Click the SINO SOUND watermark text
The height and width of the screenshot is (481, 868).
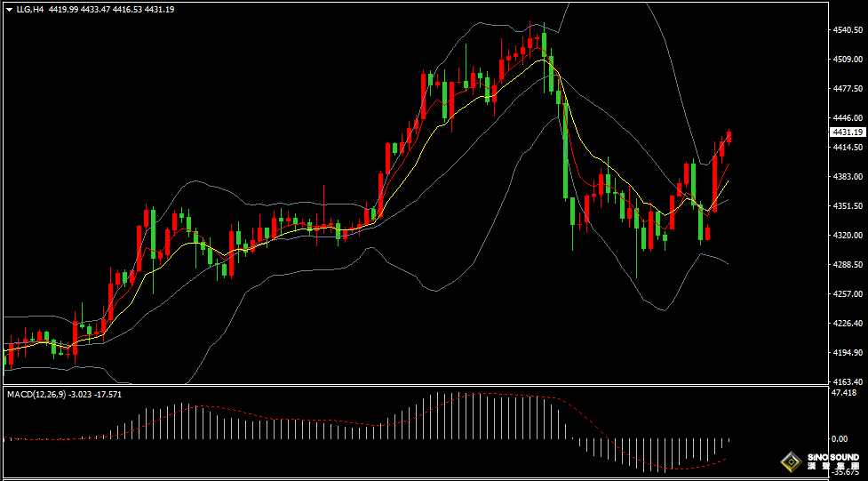tap(833, 458)
